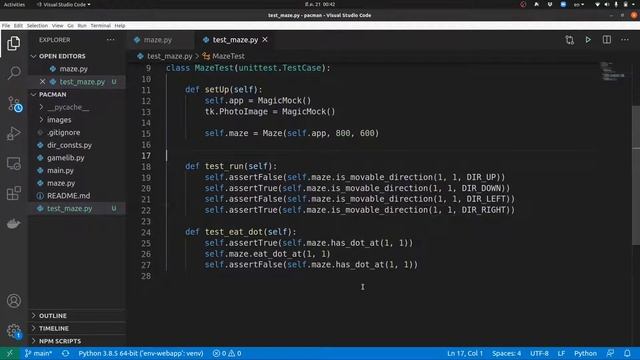Open the Edit menu
This screenshot has width=640, height=360.
(18, 25)
